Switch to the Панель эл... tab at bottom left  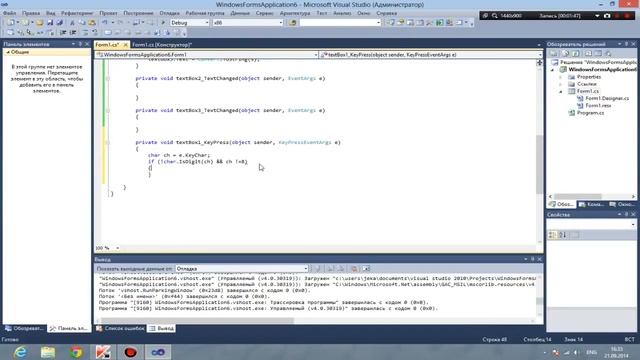69,328
